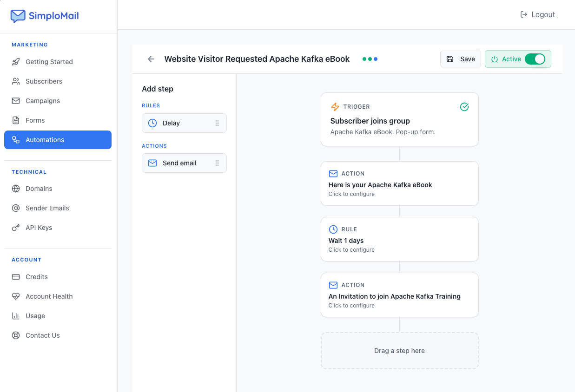
Task: Toggle the Active automation switch off
Action: [x=535, y=59]
